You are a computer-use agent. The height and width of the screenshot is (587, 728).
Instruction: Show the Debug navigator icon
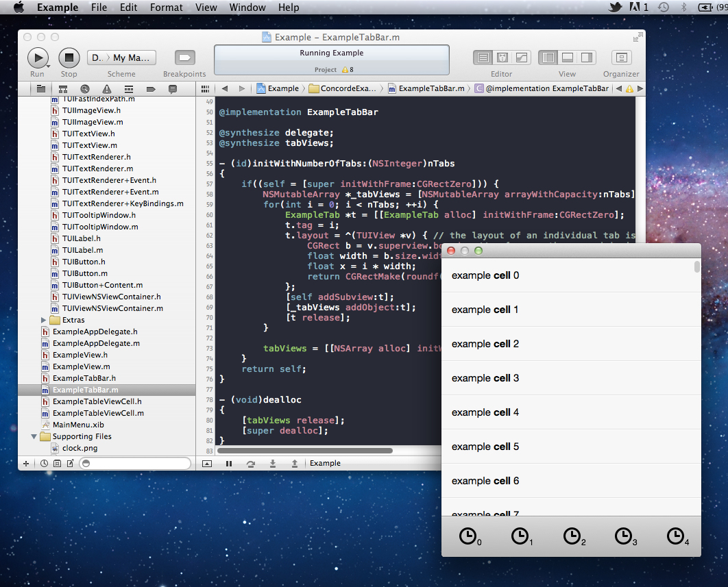pyautogui.click(x=129, y=88)
